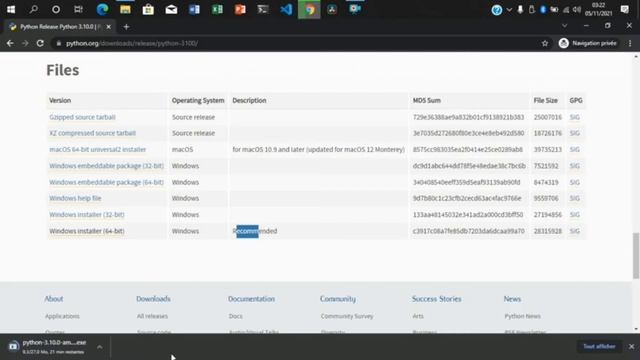
Task: Open the Downloads footer section
Action: pyautogui.click(x=153, y=299)
